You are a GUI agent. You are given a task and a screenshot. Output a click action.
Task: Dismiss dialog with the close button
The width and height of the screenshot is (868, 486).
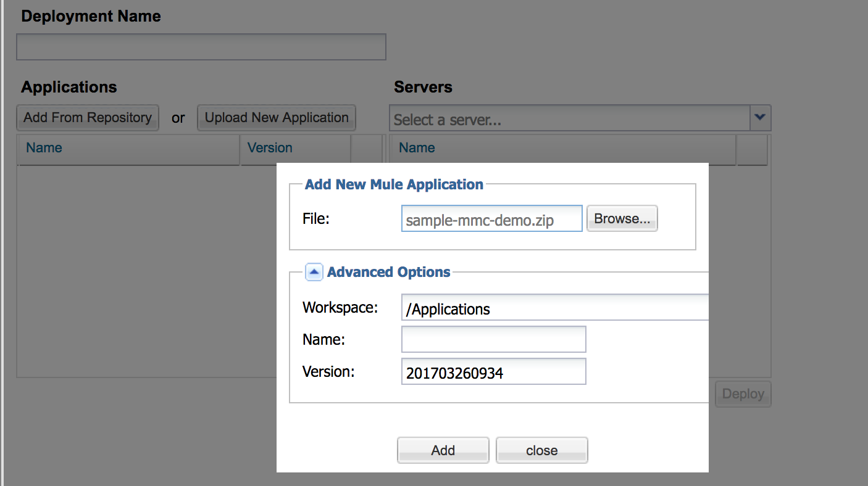[541, 450]
